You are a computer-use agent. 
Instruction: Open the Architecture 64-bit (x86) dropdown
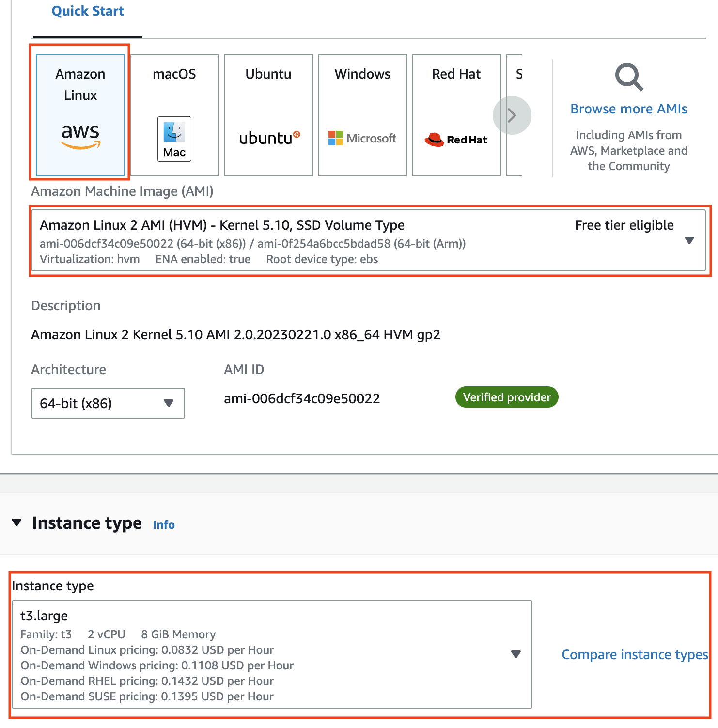pyautogui.click(x=108, y=403)
